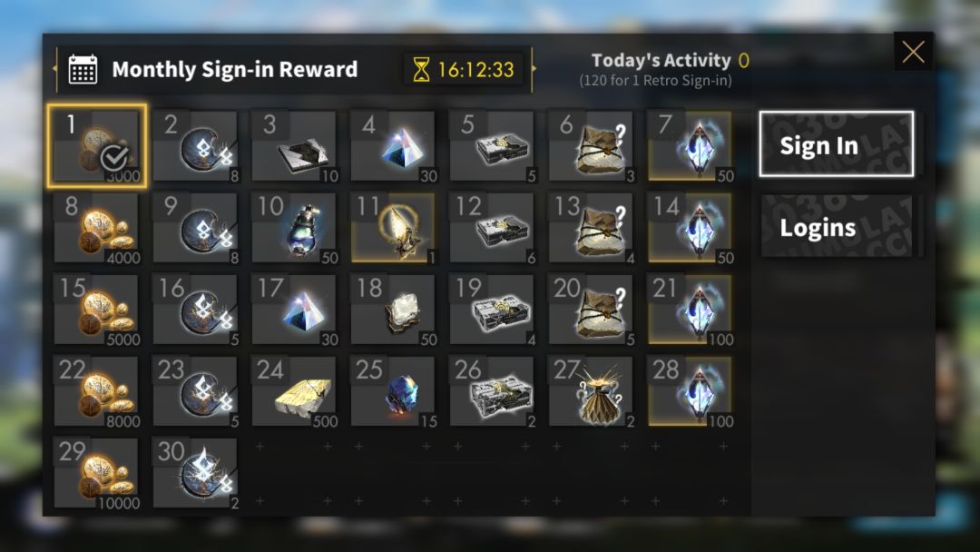Image resolution: width=980 pixels, height=552 pixels.
Task: Open the Logins tab
Action: (x=837, y=227)
